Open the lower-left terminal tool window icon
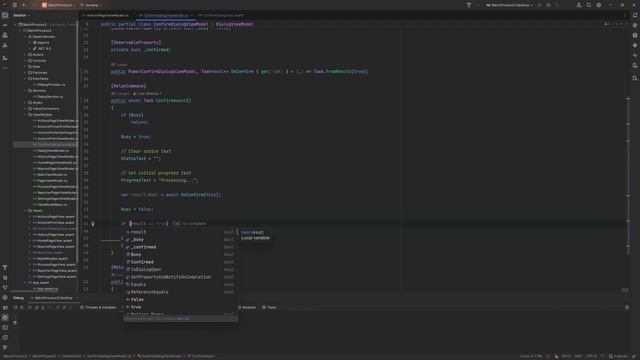The width and height of the screenshot is (640, 360). (5, 327)
